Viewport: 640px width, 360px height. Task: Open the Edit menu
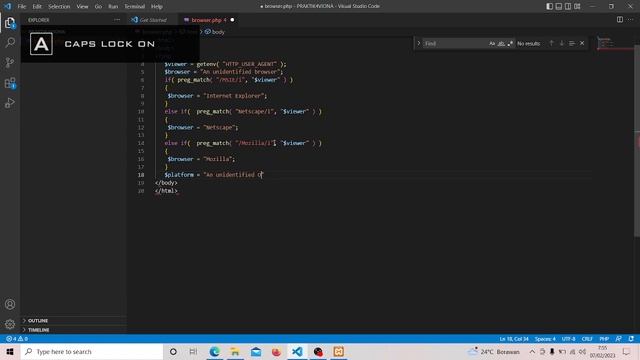coord(37,7)
